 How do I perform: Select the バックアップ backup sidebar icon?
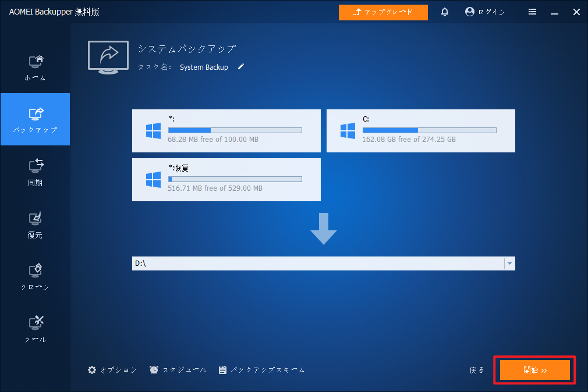(x=36, y=119)
